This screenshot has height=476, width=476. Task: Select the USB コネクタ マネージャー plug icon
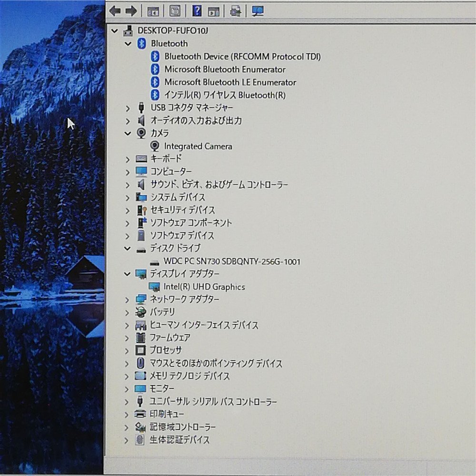tap(141, 108)
